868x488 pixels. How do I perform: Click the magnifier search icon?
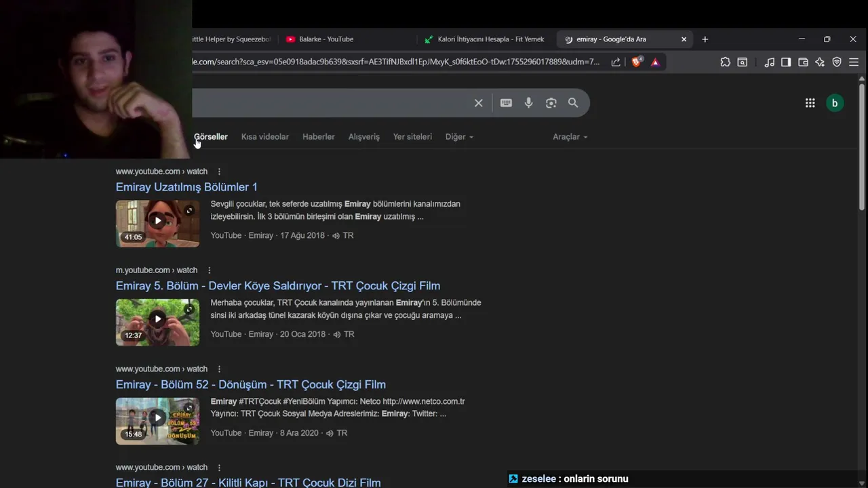point(573,103)
